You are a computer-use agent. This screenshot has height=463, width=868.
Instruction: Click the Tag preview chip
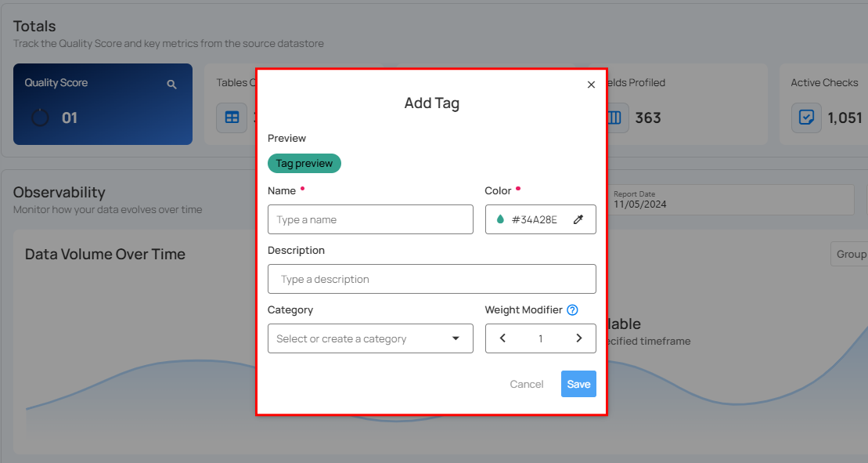click(304, 163)
